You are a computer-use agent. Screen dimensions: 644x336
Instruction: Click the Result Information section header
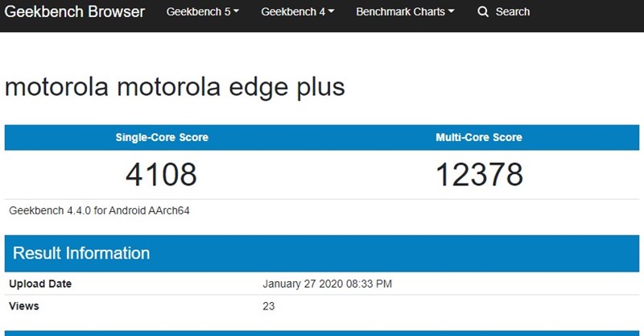tap(81, 253)
